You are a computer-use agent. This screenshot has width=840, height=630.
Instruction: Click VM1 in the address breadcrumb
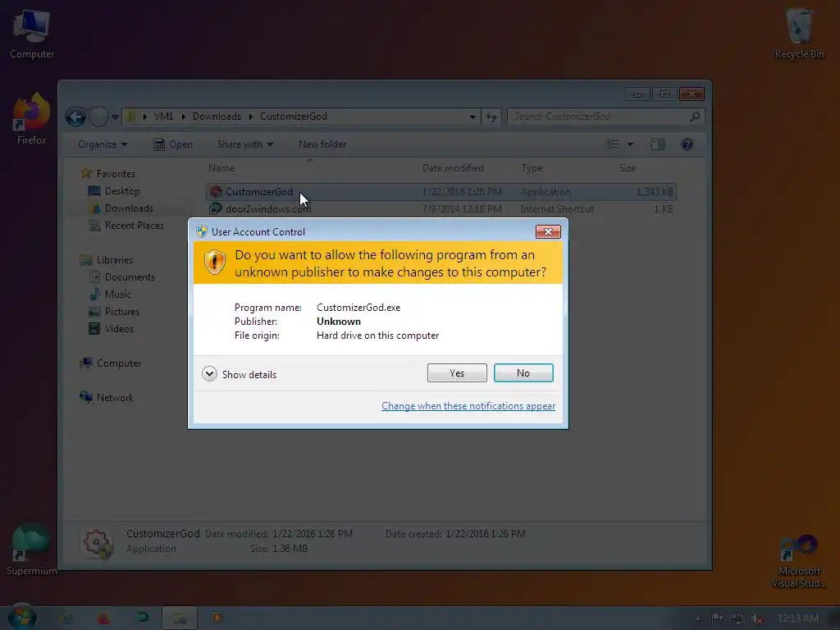(x=163, y=116)
